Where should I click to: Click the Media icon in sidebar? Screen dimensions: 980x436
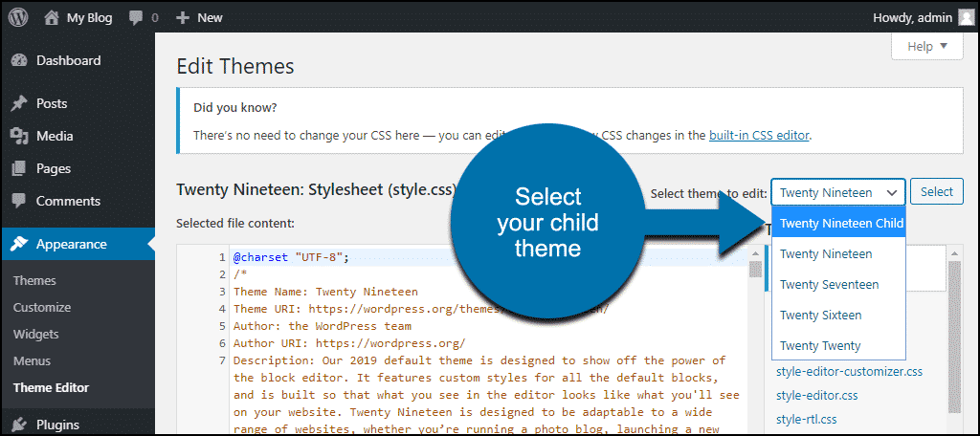point(19,136)
